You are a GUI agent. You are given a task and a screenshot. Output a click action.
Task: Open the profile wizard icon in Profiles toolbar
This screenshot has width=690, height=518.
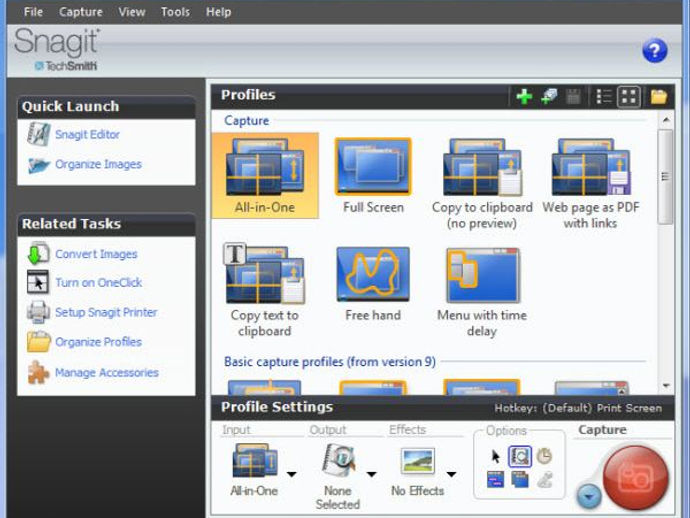(x=549, y=96)
